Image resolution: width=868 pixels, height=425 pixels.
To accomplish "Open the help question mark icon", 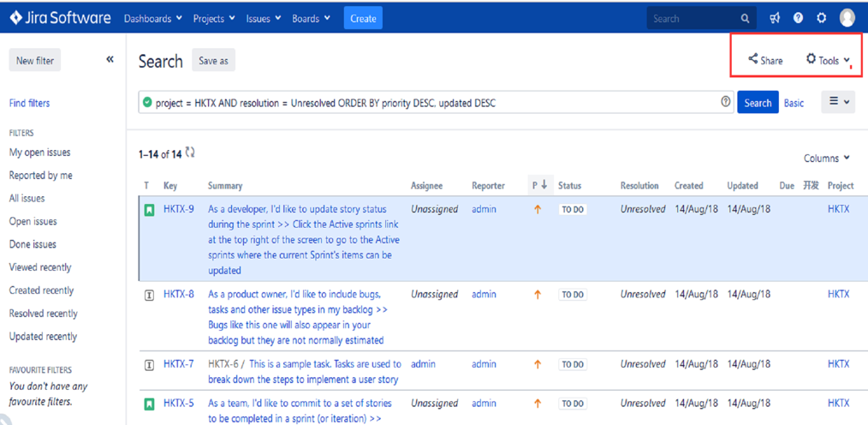I will (x=798, y=18).
